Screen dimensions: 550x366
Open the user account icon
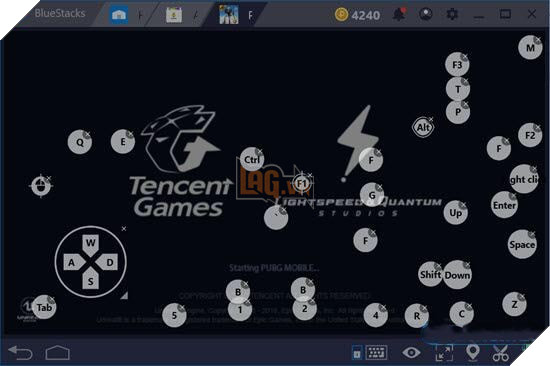[425, 14]
